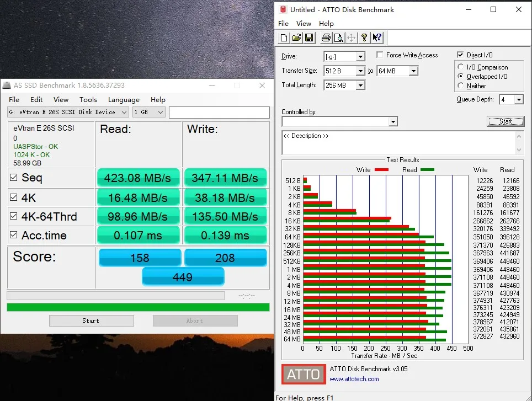Click the Open folder icon in ATTO toolbar
The height and width of the screenshot is (401, 532).
click(296, 38)
